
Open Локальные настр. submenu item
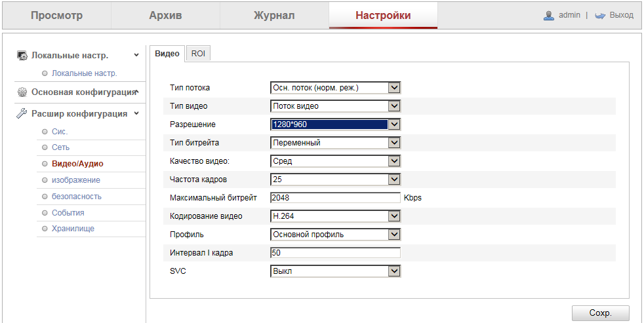click(x=85, y=73)
